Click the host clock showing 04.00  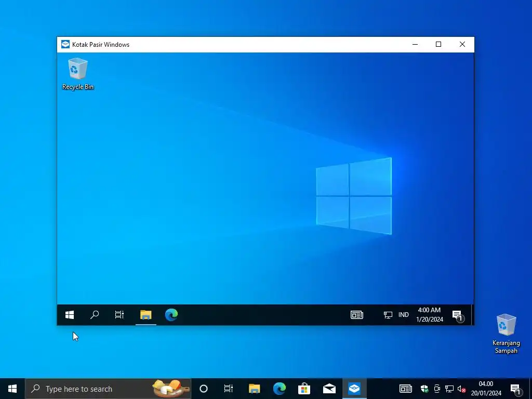486,389
